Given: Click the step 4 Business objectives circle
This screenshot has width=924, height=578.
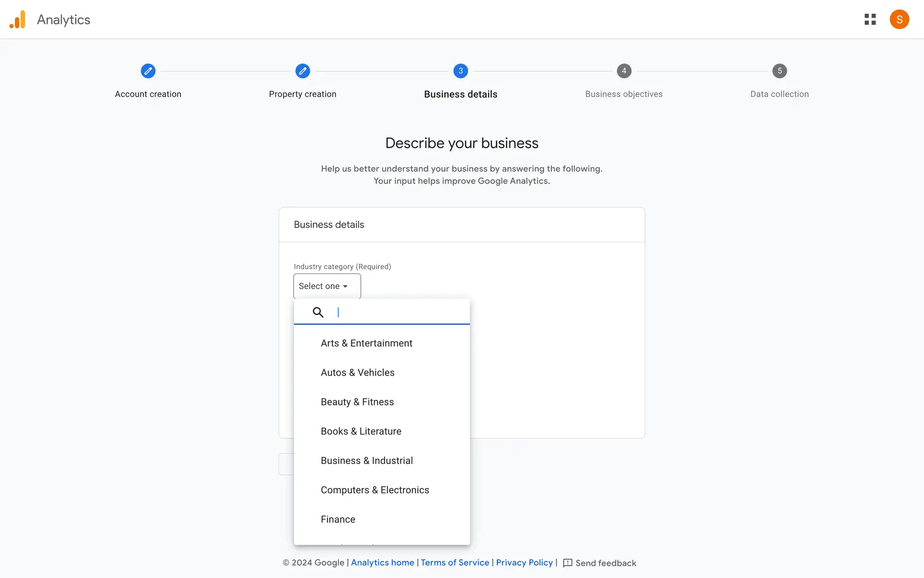Looking at the screenshot, I should point(624,71).
